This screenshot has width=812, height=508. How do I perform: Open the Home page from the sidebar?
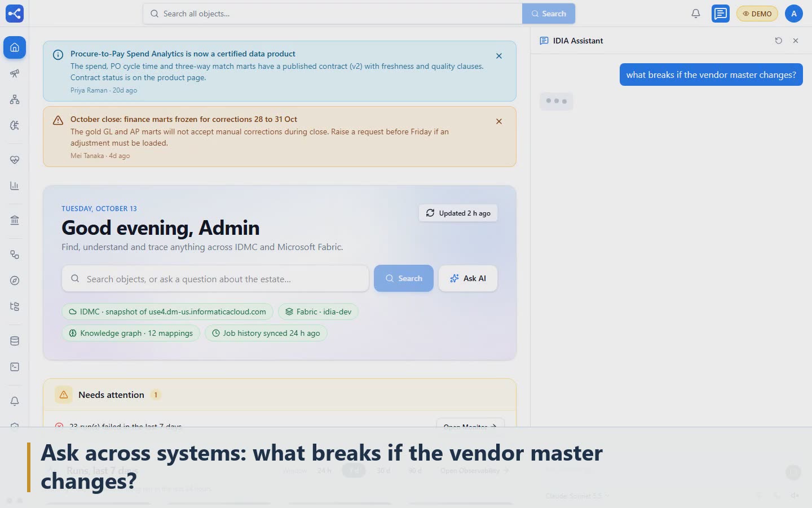coord(15,47)
